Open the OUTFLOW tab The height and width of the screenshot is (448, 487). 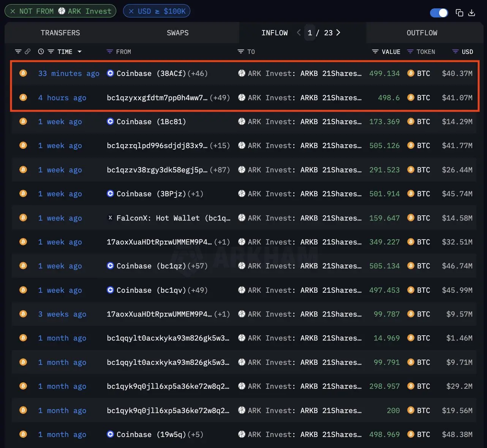coord(422,33)
